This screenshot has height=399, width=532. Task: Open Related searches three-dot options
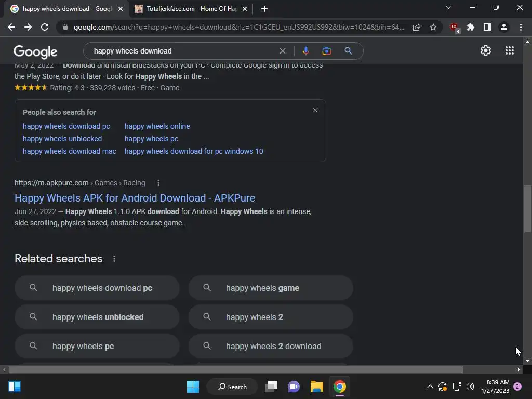tap(114, 259)
